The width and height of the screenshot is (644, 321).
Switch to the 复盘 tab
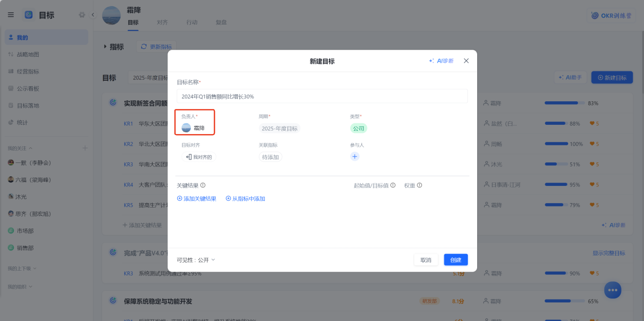tap(221, 23)
